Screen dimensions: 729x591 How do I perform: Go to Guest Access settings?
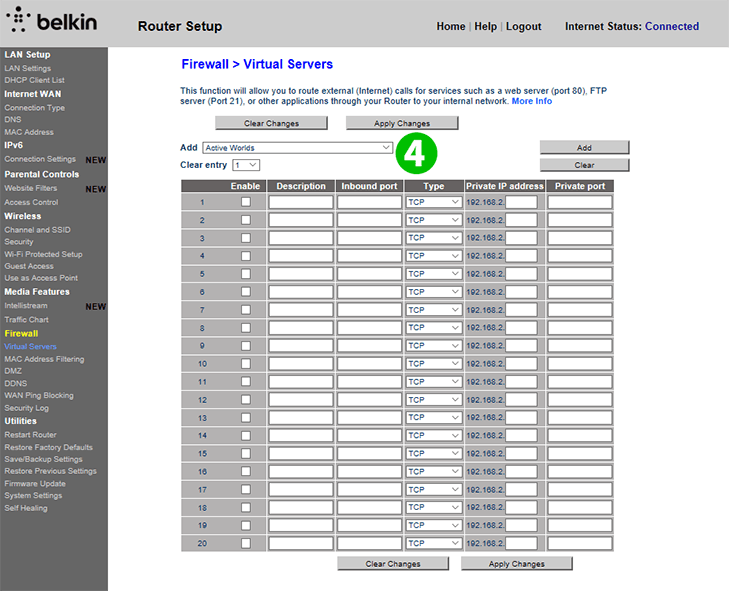[x=29, y=266]
